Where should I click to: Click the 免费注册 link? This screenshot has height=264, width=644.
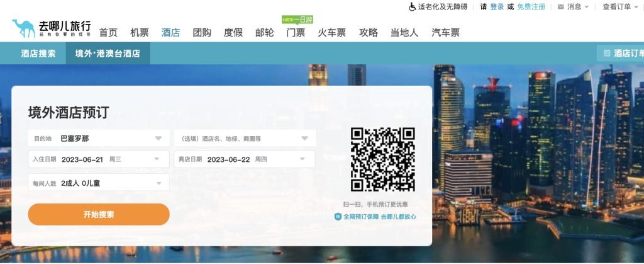531,7
